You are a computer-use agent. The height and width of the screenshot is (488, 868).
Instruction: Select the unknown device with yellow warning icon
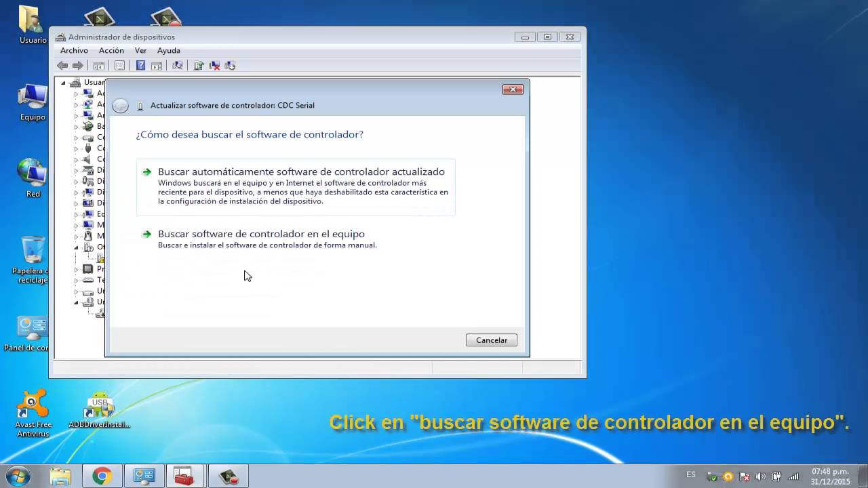tap(100, 258)
